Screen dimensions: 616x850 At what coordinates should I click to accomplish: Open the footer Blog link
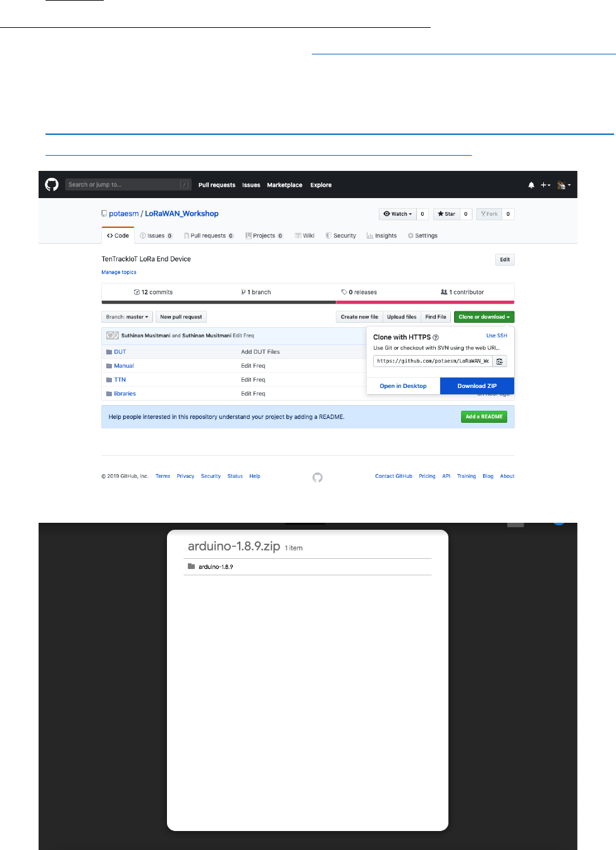pyautogui.click(x=488, y=476)
